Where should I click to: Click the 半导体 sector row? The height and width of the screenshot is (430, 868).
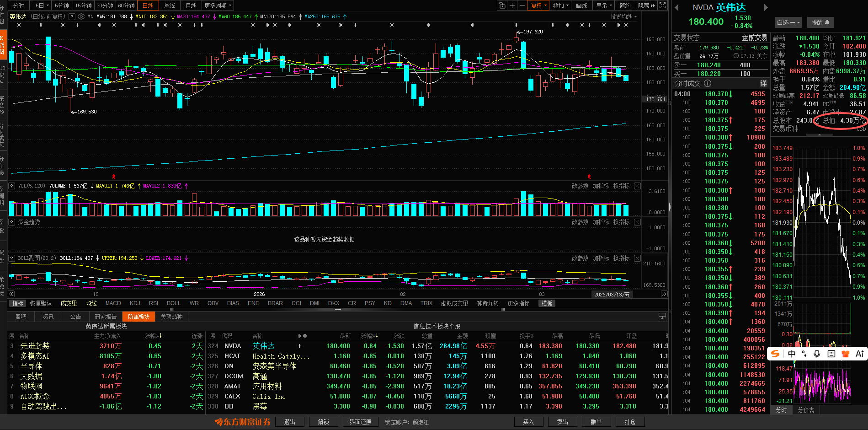coord(106,366)
